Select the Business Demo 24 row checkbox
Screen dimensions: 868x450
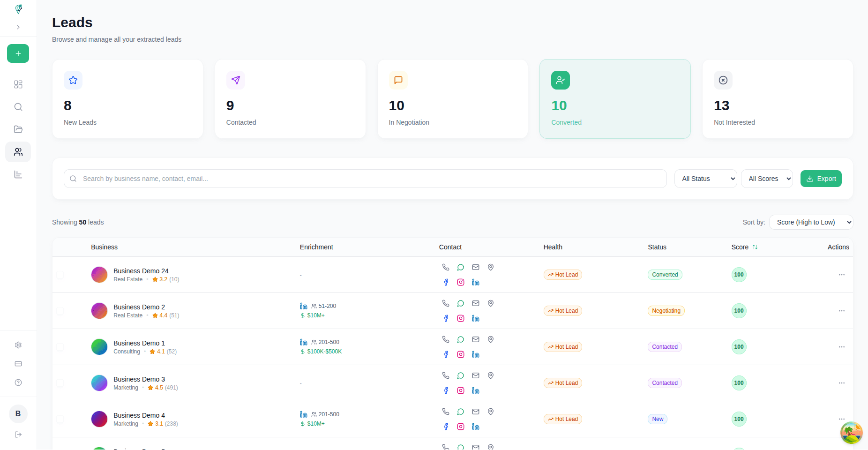coord(60,275)
